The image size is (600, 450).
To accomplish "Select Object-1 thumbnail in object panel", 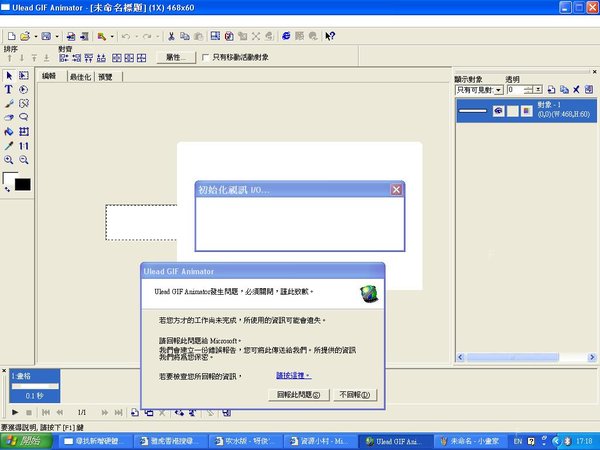I will tap(473, 111).
